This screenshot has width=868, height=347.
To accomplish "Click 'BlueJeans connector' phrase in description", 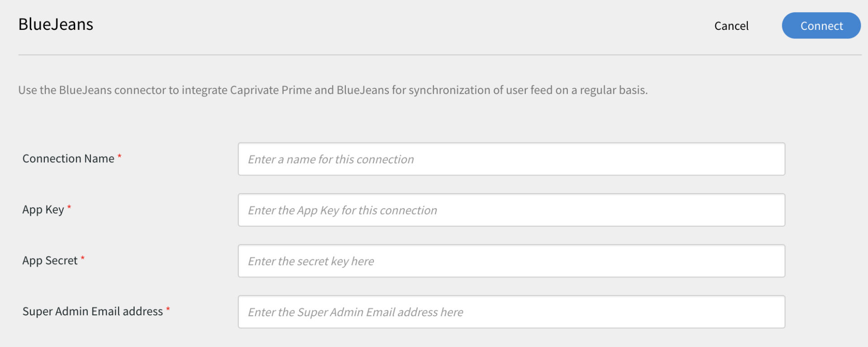I will (113, 90).
